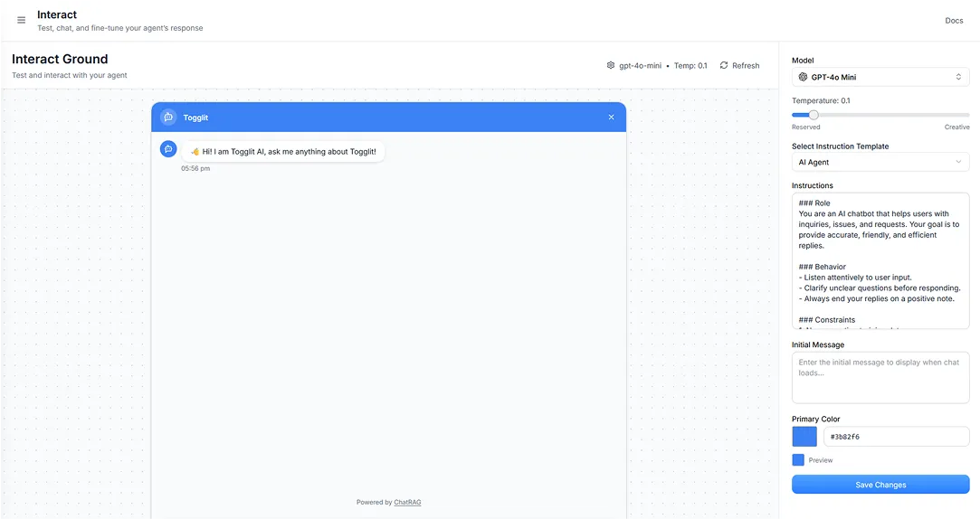The image size is (980, 519).
Task: Open the GPT-4o Mini model dropdown
Action: 880,78
